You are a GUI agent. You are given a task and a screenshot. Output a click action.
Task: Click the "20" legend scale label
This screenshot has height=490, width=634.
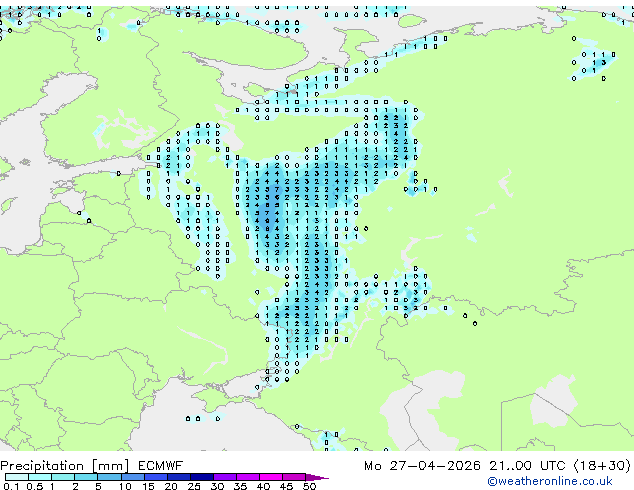171,486
